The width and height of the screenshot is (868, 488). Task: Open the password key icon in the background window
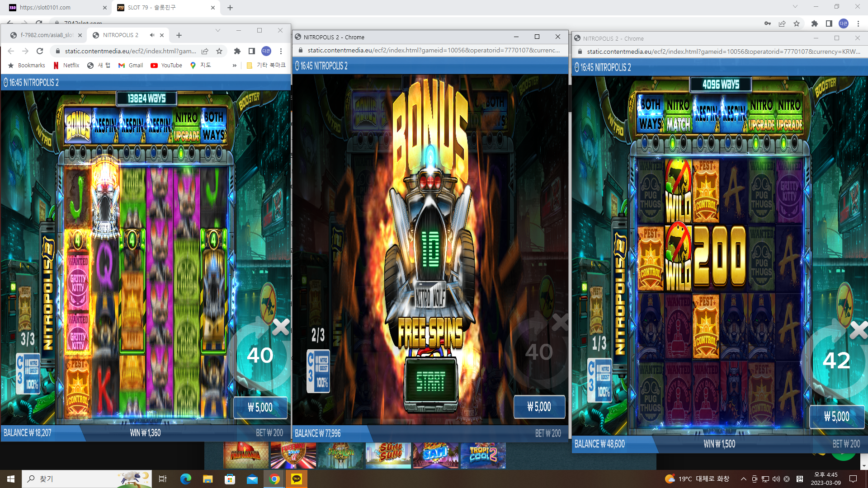tap(768, 23)
